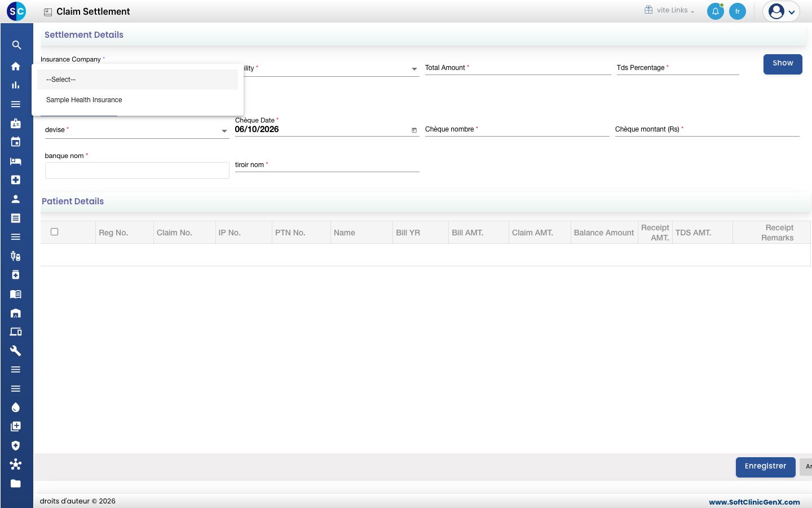Expand the vite Links dropdown

pyautogui.click(x=670, y=10)
